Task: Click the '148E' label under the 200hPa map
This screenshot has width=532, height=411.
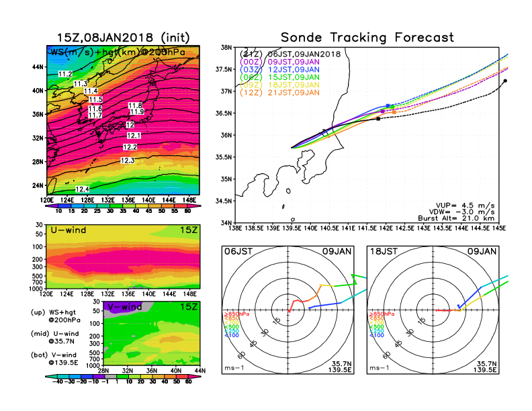Action: click(x=189, y=200)
